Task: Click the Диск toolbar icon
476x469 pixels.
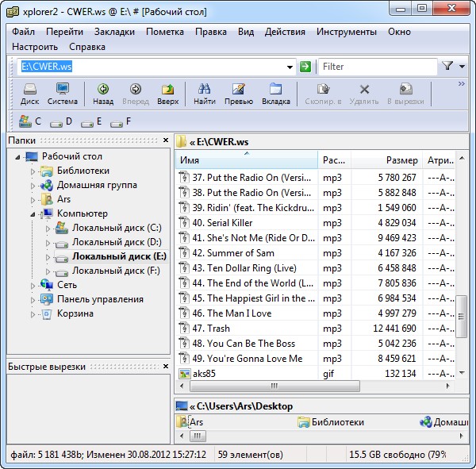Action: pos(30,94)
